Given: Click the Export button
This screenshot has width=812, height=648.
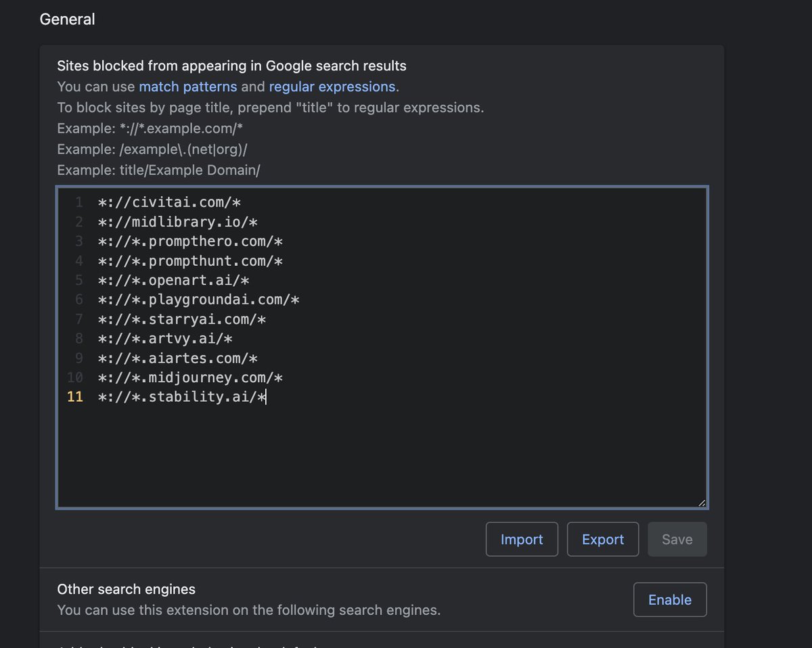Looking at the screenshot, I should (603, 539).
